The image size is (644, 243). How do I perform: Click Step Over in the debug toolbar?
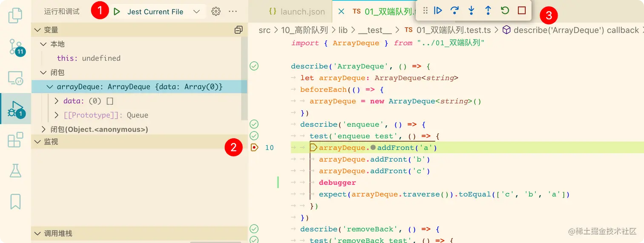point(454,11)
